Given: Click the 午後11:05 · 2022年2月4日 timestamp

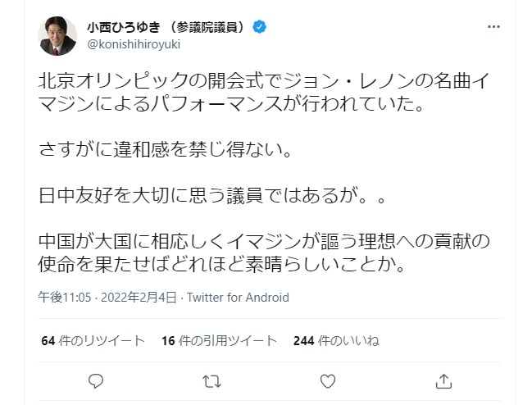Looking at the screenshot, I should point(107,298).
